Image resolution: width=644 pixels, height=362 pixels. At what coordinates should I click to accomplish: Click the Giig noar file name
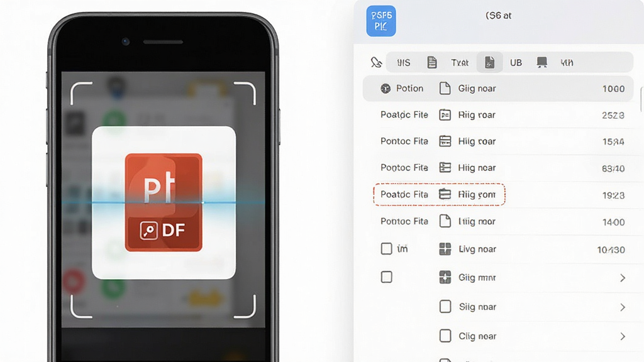point(477,89)
